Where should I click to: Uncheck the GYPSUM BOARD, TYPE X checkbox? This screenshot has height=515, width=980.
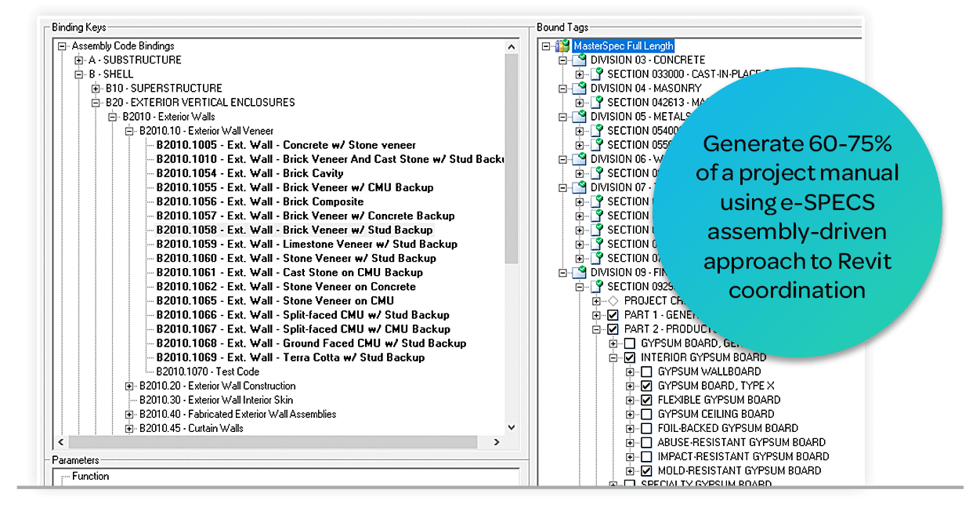click(x=646, y=386)
